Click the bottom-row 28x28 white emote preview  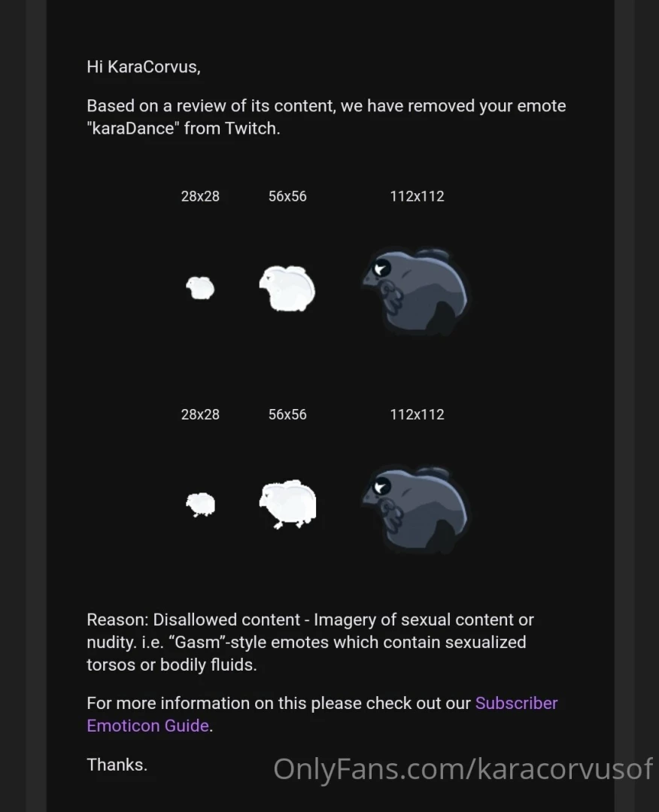pos(200,504)
